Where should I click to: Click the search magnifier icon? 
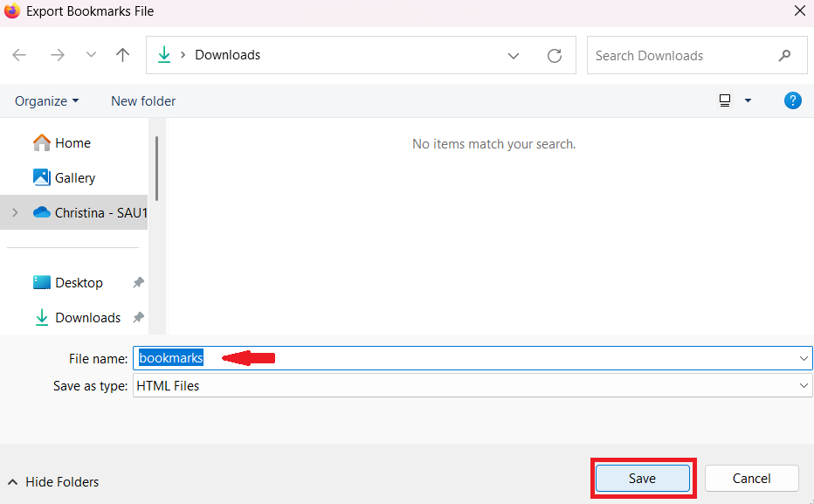pos(784,55)
